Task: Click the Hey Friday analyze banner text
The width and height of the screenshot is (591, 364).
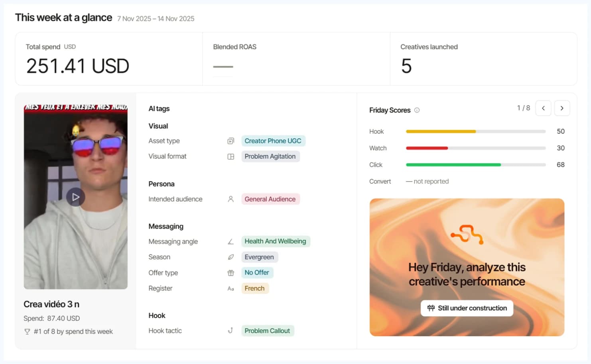Action: click(x=467, y=274)
